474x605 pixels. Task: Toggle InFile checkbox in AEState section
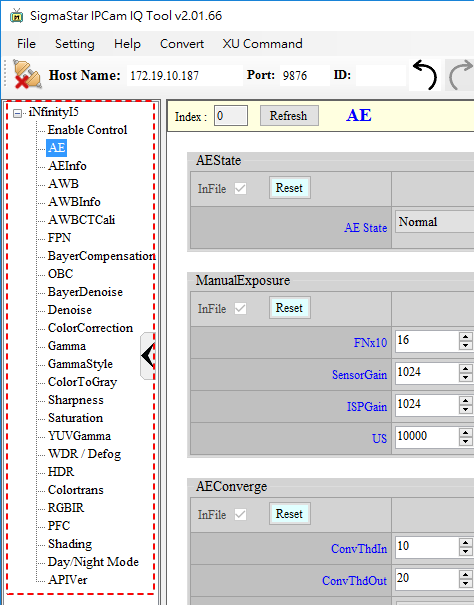pyautogui.click(x=240, y=189)
